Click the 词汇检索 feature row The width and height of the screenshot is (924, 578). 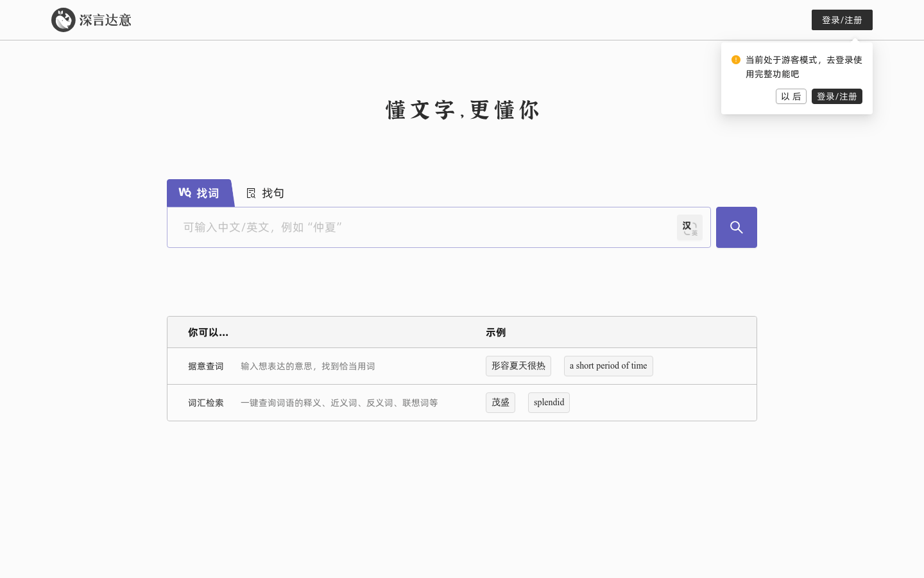[205, 403]
